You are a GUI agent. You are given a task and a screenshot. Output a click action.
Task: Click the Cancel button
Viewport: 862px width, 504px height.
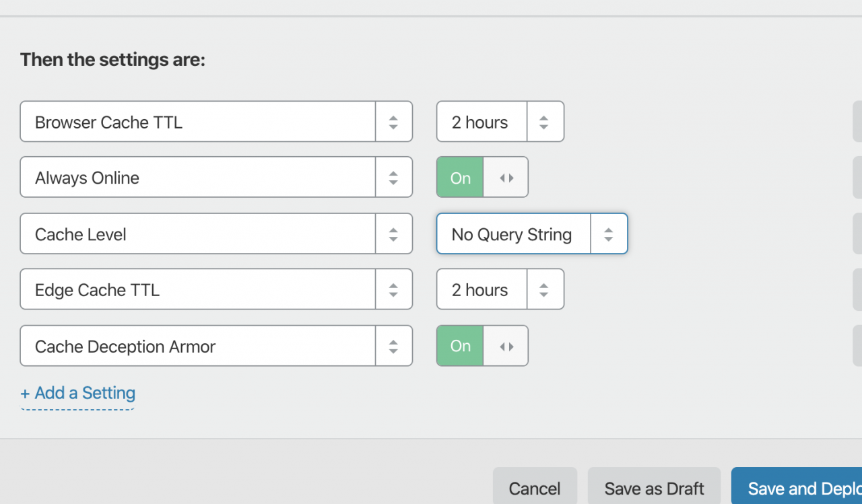click(x=535, y=488)
